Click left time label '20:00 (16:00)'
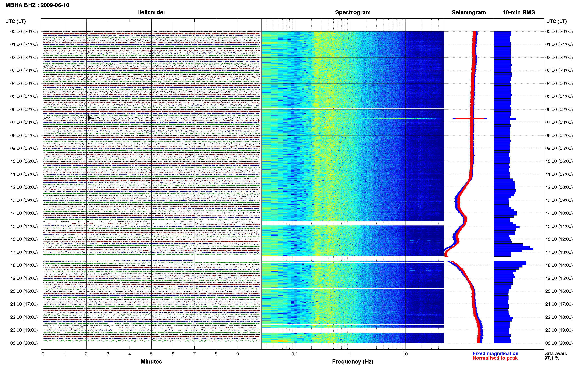The width and height of the screenshot is (588, 368). [x=24, y=291]
